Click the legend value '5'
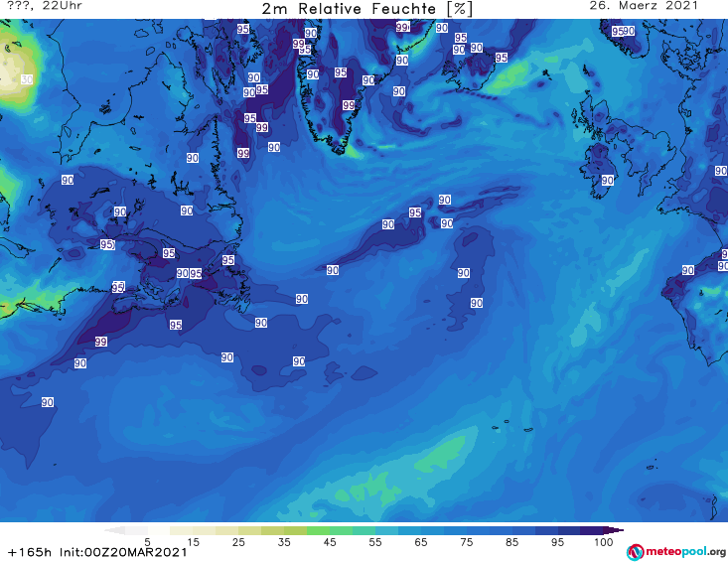 click(147, 542)
